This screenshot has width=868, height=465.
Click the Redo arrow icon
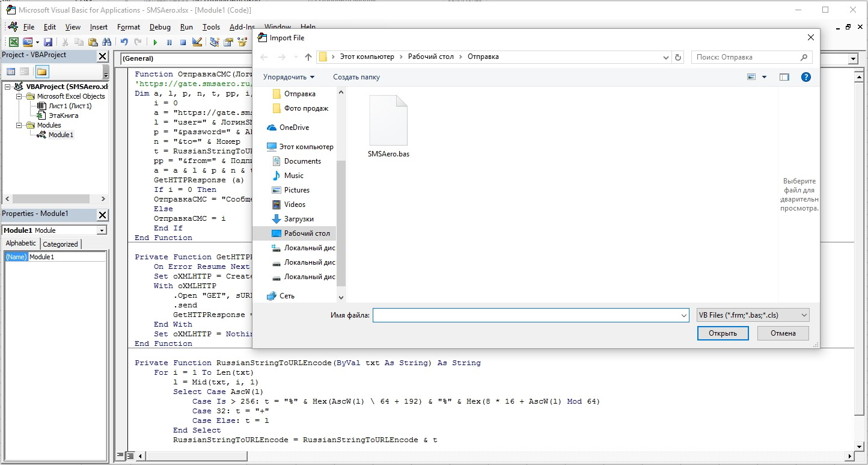[138, 42]
